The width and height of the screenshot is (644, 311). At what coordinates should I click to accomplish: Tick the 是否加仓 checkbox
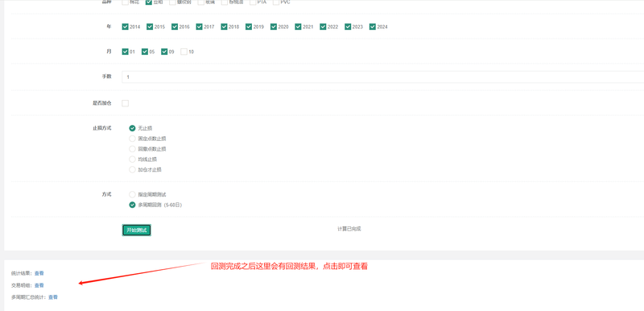coord(126,103)
